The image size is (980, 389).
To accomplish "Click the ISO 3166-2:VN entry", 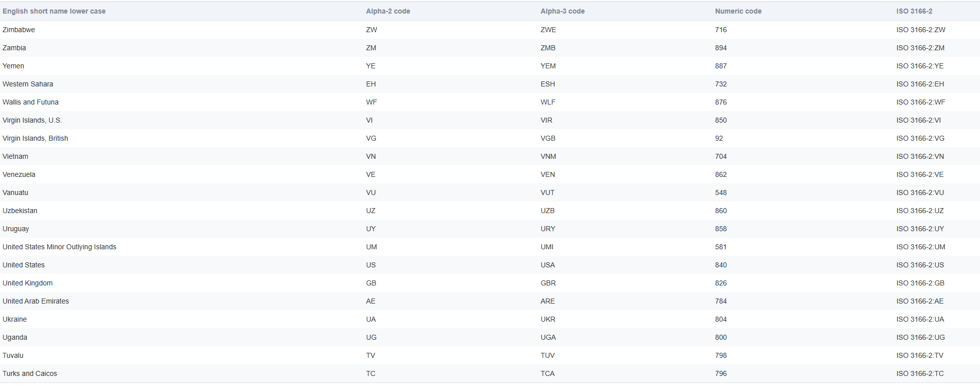I will tap(920, 156).
